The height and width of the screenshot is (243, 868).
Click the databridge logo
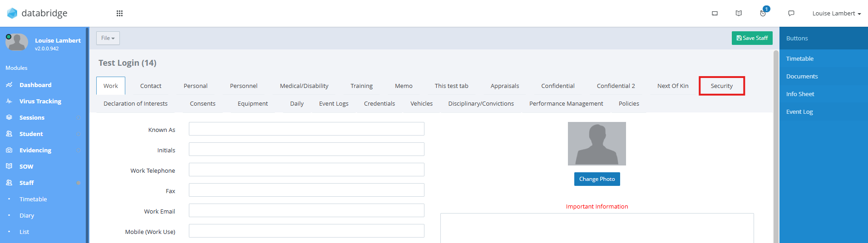point(37,13)
